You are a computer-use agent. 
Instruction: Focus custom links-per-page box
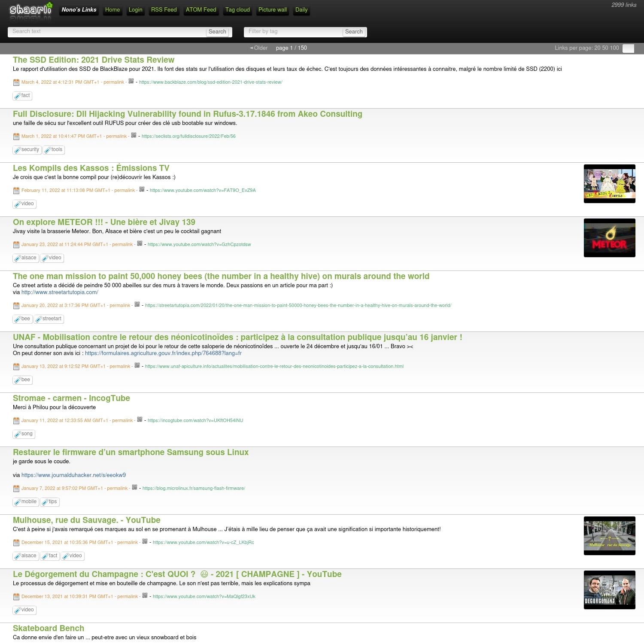[628, 49]
